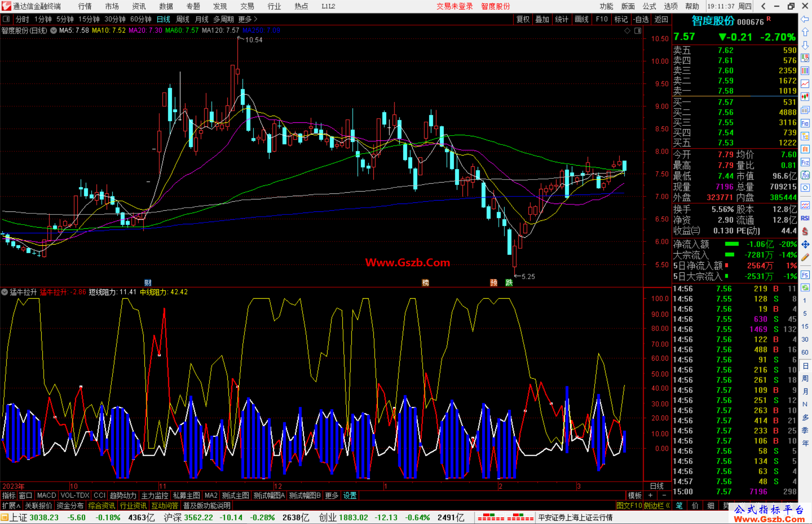Switch the sidebar period to 15 minute
Image resolution: width=812 pixels, height=524 pixels.
[805, 326]
